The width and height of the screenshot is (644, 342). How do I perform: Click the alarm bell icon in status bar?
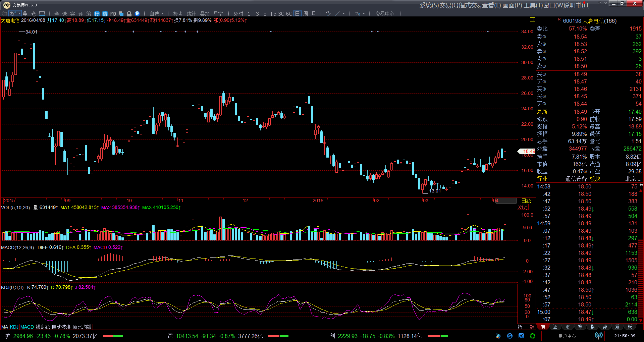tap(498, 336)
